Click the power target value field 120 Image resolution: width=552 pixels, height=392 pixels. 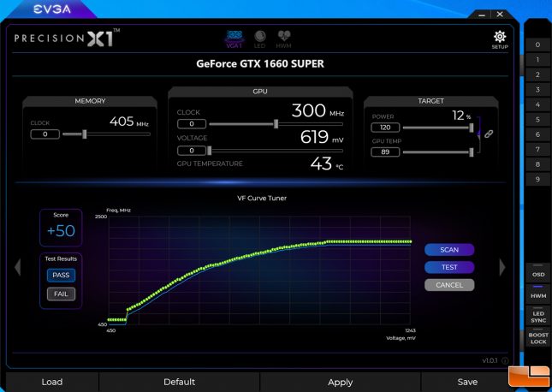point(385,128)
